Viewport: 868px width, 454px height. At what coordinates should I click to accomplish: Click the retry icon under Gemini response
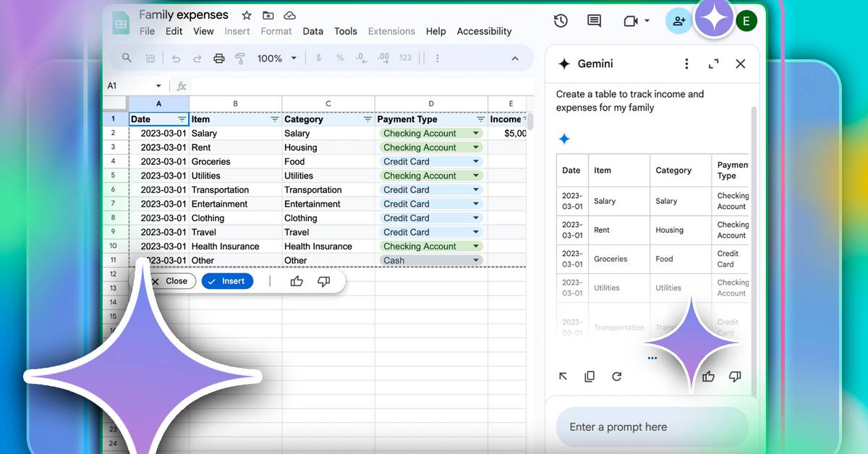tap(617, 377)
